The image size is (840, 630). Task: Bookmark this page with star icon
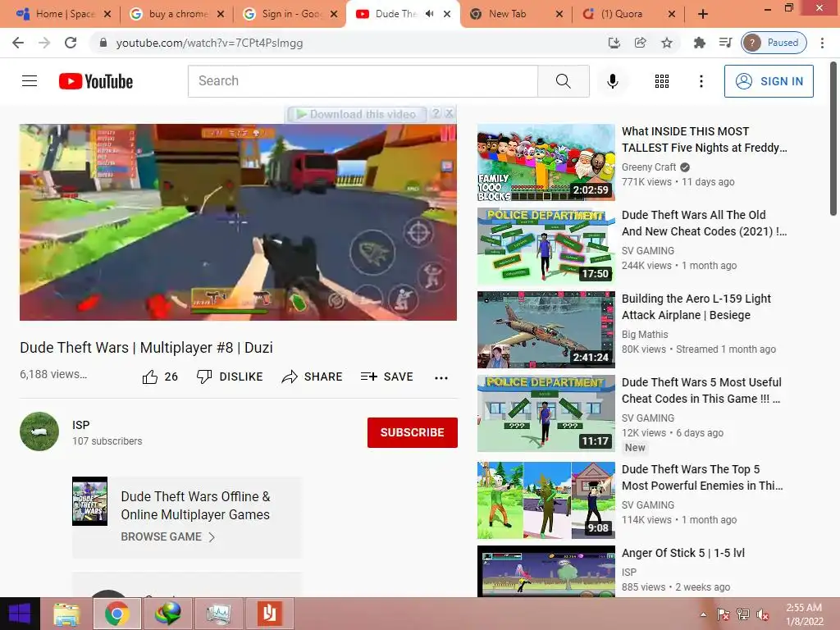[x=666, y=43]
